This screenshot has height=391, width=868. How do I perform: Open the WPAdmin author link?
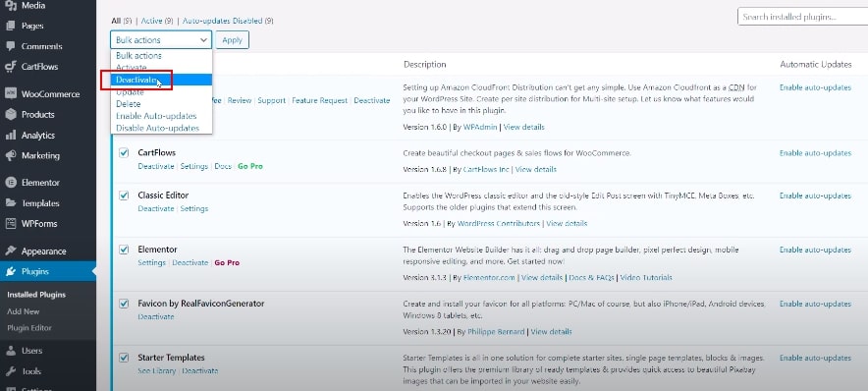pyautogui.click(x=480, y=127)
